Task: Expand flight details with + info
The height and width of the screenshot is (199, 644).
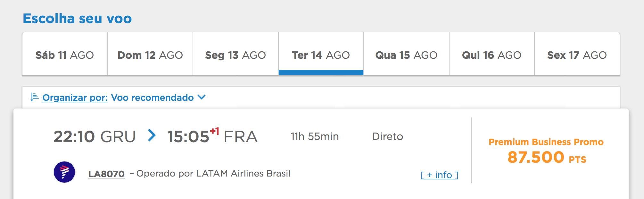Action: tap(439, 175)
